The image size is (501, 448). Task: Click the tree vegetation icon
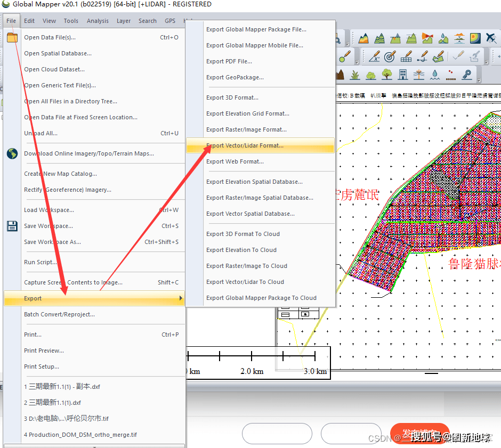pyautogui.click(x=387, y=75)
